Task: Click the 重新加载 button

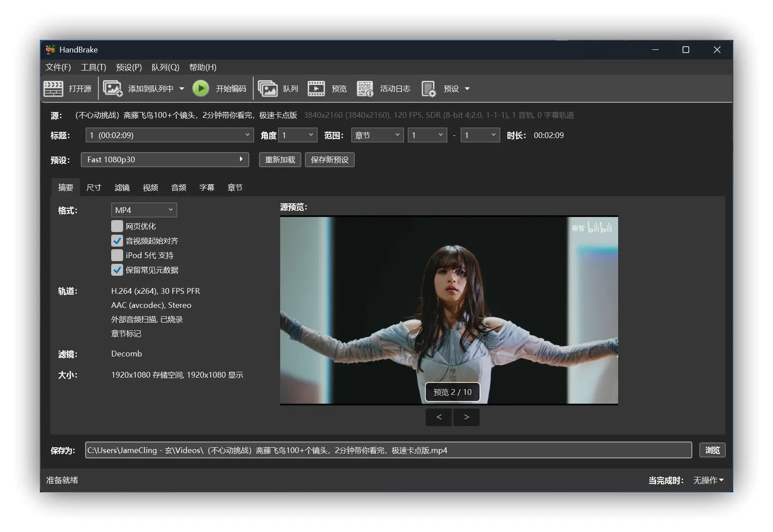Action: [280, 160]
